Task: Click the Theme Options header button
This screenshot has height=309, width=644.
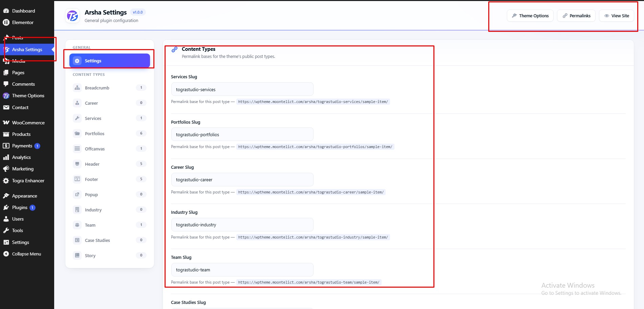Action: (530, 16)
